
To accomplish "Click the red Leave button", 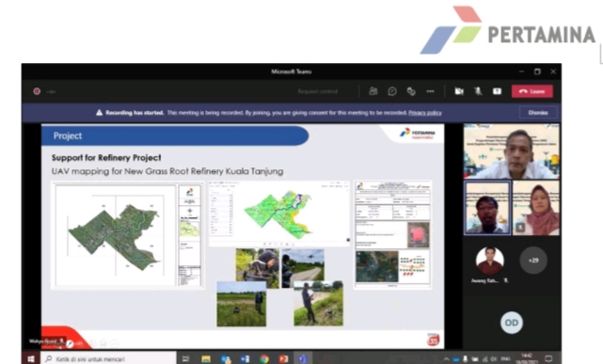I will coord(532,91).
